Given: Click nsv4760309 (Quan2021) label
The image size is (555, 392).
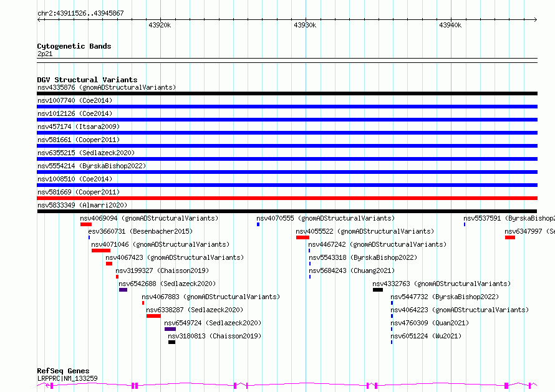Looking at the screenshot, I should point(430,323).
